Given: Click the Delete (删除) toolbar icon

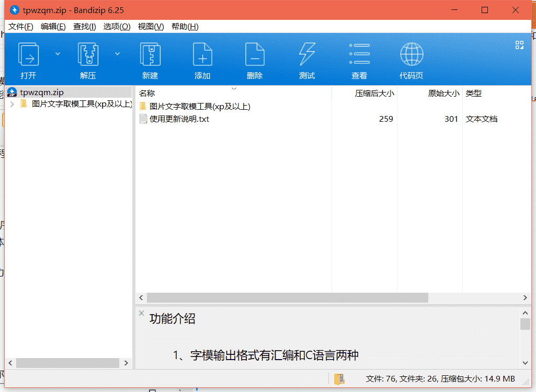Looking at the screenshot, I should pos(255,54).
